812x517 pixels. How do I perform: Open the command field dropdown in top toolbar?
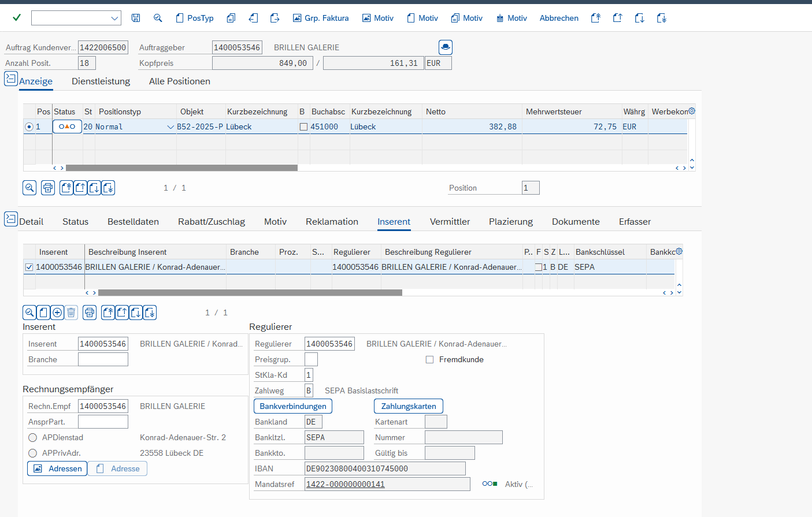(x=114, y=18)
